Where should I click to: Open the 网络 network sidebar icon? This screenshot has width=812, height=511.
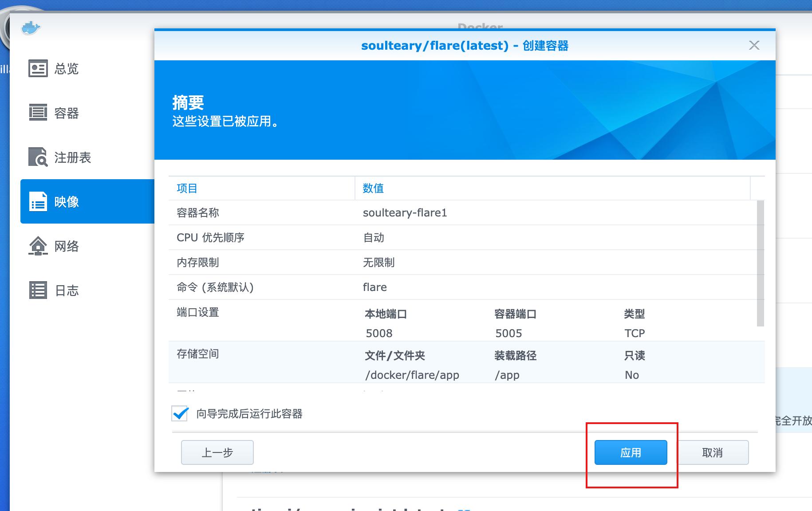pyautogui.click(x=38, y=246)
